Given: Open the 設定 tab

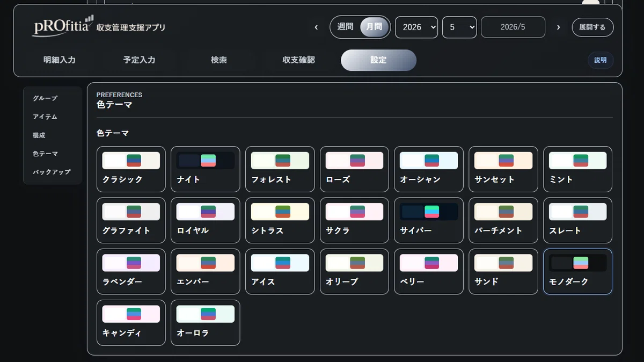Looking at the screenshot, I should (x=378, y=60).
